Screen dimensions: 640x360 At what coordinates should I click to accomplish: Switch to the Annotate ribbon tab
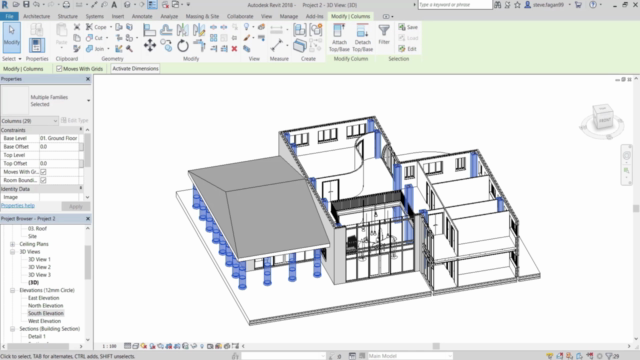point(142,16)
